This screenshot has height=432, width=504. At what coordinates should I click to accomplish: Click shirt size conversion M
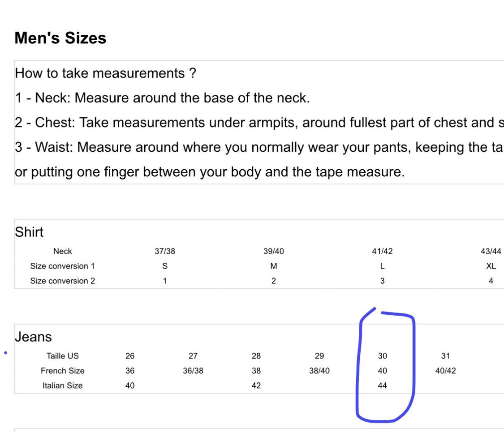pos(274,266)
